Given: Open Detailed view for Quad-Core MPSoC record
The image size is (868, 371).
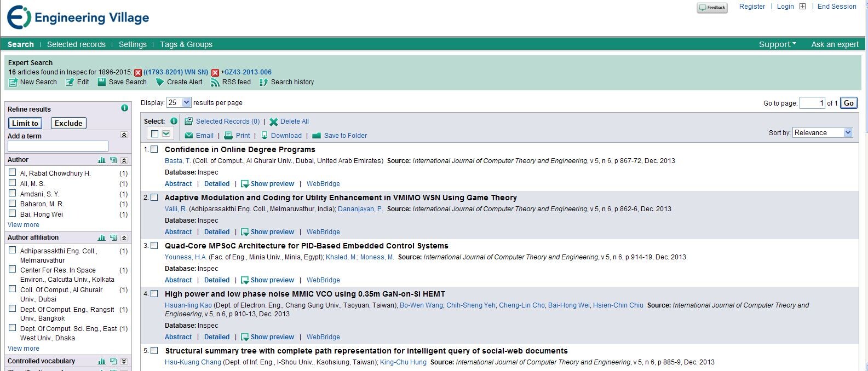Looking at the screenshot, I should [217, 280].
